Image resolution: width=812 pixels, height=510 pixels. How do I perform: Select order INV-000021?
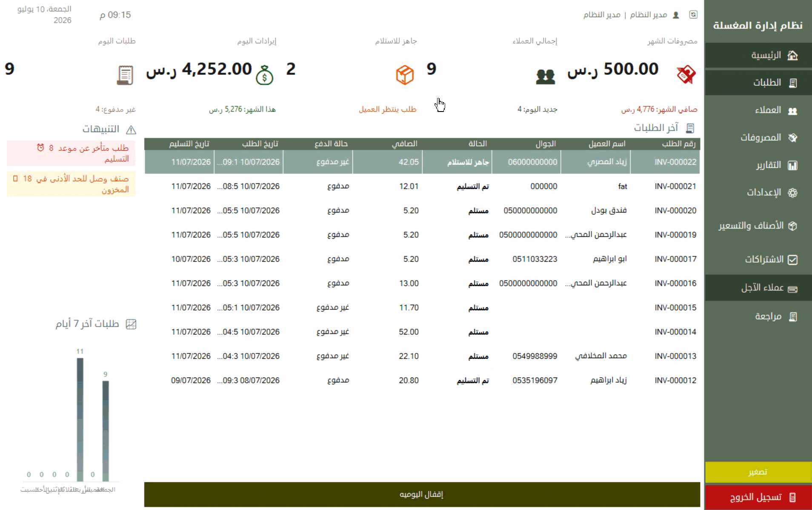click(x=422, y=186)
